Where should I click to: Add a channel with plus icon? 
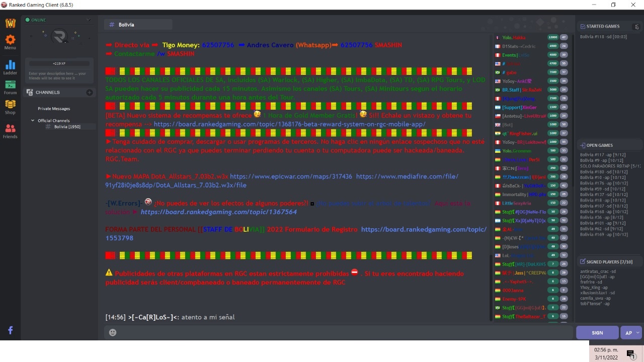[x=90, y=93]
